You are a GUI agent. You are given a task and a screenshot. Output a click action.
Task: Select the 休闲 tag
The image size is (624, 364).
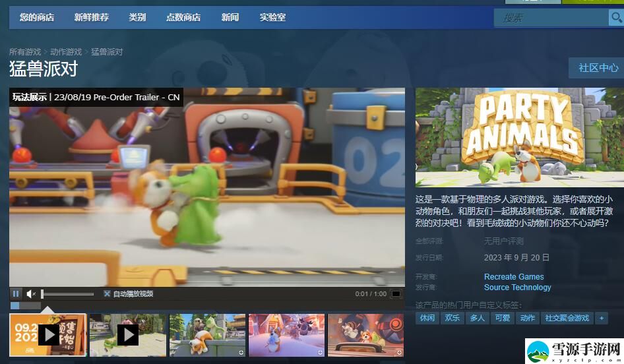pos(427,318)
